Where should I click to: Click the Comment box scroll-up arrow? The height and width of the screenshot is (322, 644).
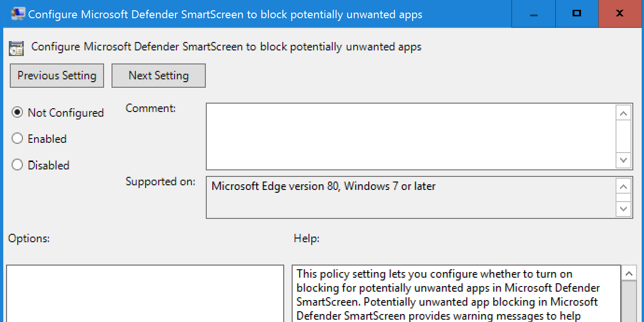tap(623, 112)
